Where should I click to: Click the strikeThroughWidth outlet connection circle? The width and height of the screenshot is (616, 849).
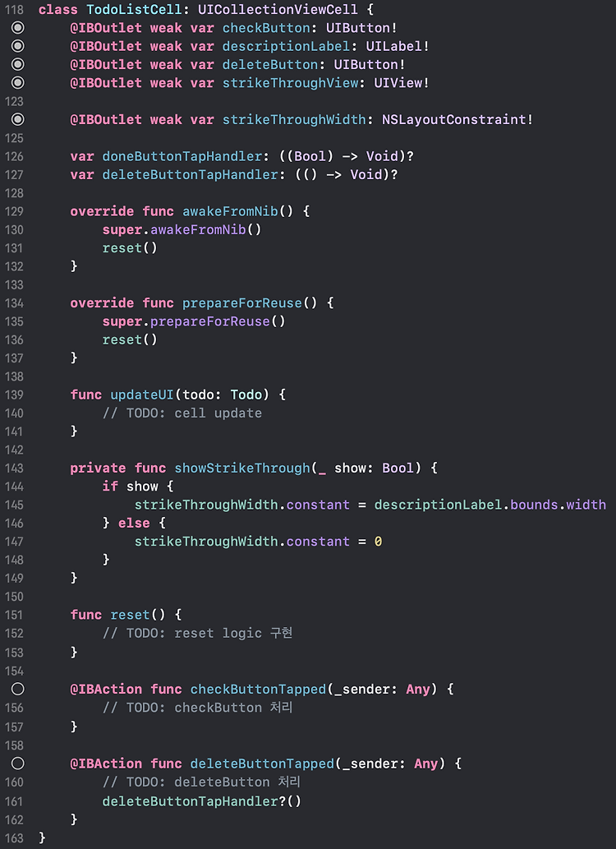(x=18, y=119)
